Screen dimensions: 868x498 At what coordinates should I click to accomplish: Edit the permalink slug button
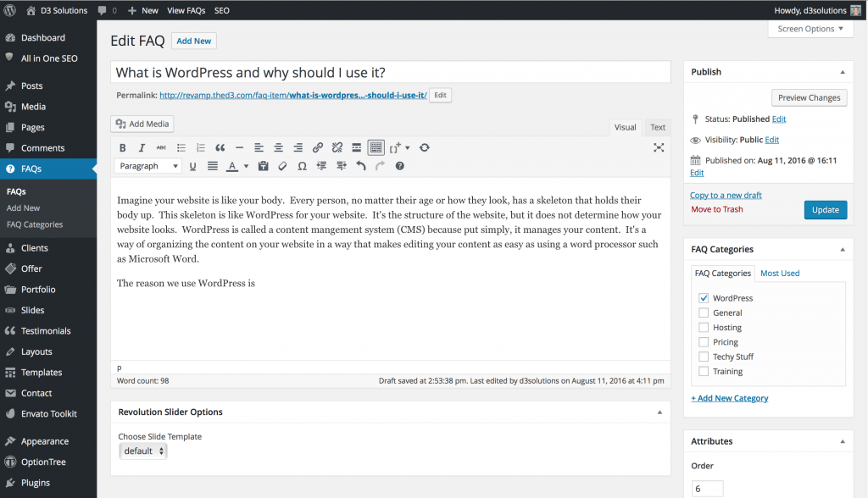coord(440,95)
